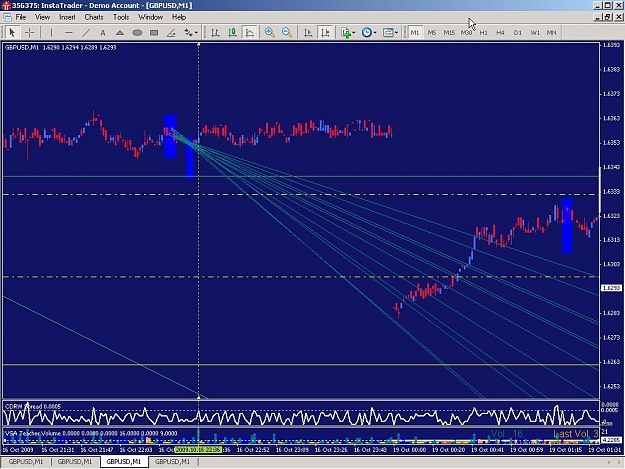Viewport: 625px width, 469px height.
Task: Switch to the second GBPUSD,M1 chart tab
Action: point(75,462)
